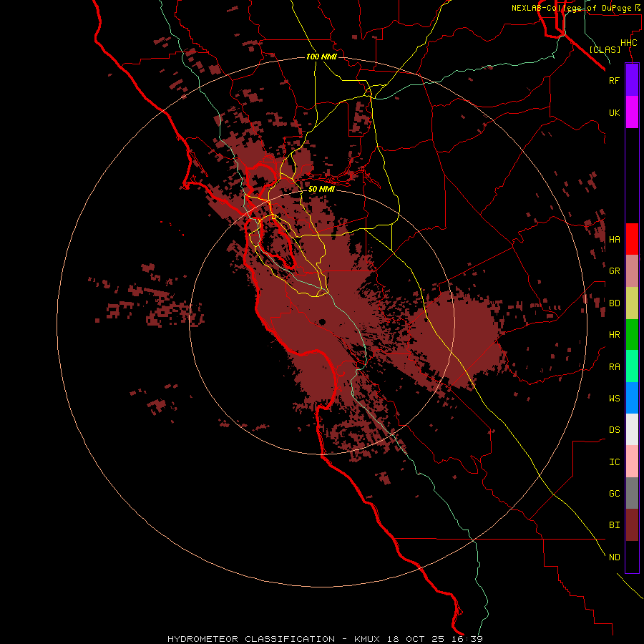Screen dimensions: 644x644
Task: Click the 50 NMI range ring label
Action: [321, 189]
